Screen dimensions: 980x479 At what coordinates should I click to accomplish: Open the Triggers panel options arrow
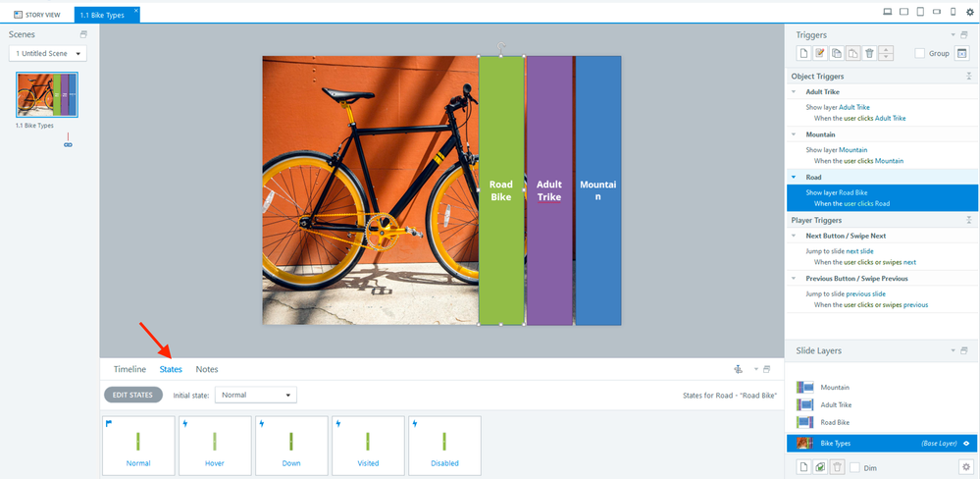(954, 35)
